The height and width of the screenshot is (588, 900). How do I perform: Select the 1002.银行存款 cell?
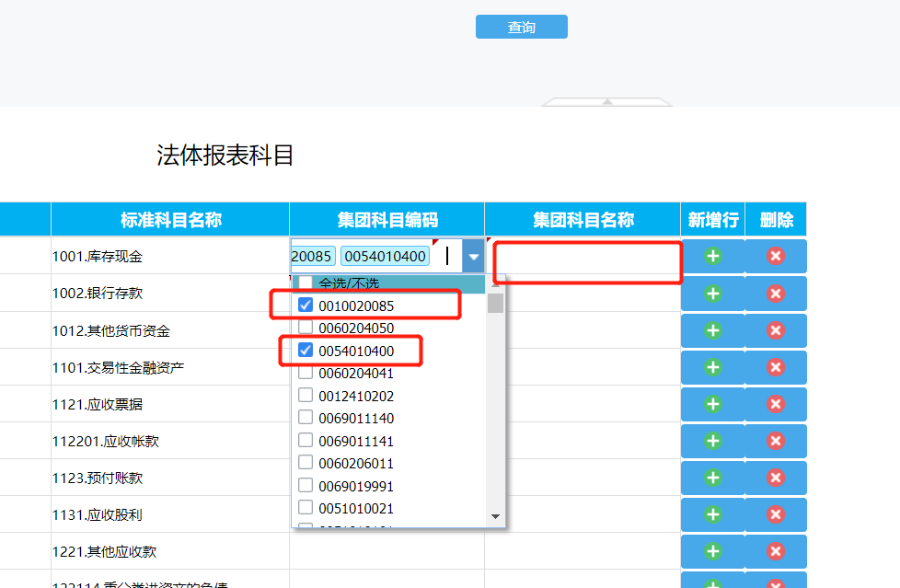tap(170, 293)
